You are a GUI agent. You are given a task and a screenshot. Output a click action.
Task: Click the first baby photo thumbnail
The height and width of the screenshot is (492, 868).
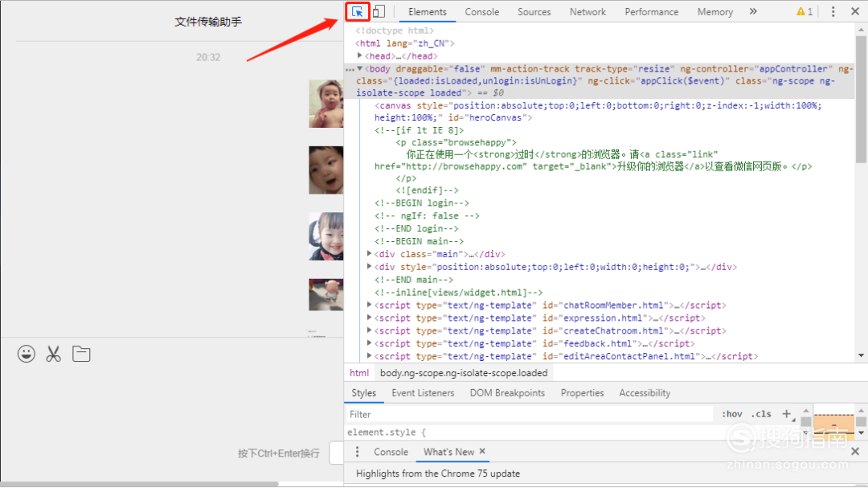[x=326, y=104]
